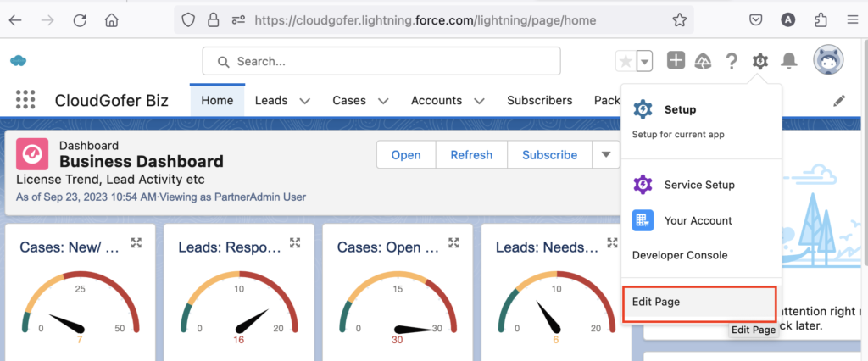Click the Trailhead guidance center icon
This screenshot has height=361, width=868.
[x=703, y=61]
